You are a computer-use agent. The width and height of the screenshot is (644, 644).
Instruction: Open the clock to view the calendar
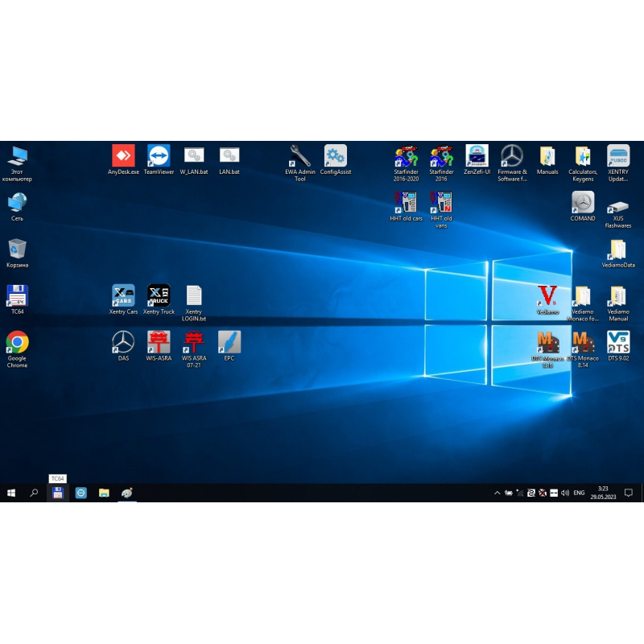(x=605, y=492)
